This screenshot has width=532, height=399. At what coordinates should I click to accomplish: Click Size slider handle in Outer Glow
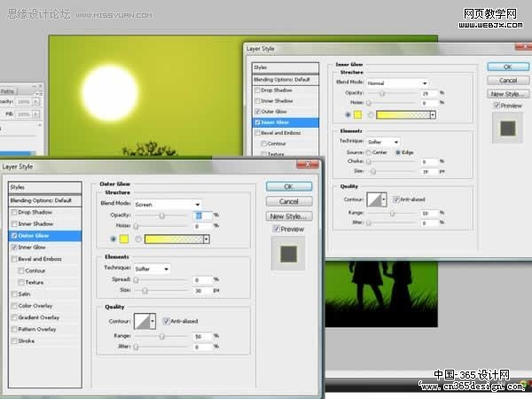pyautogui.click(x=145, y=291)
